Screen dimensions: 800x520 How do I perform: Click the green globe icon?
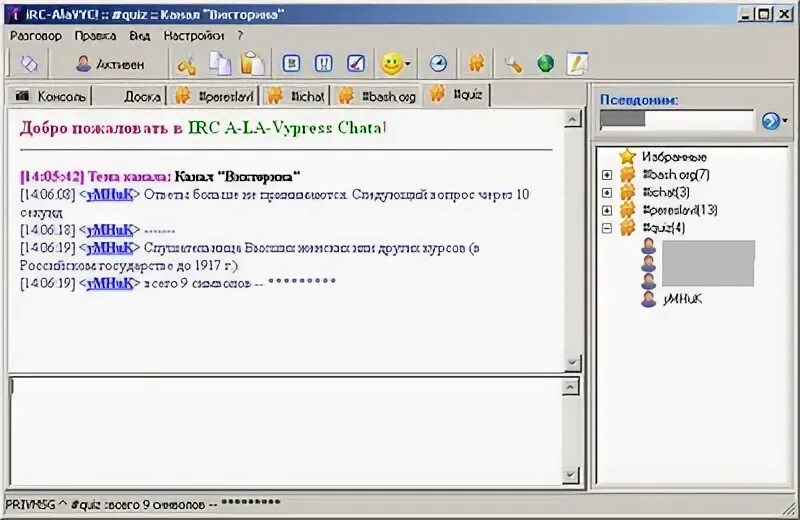545,64
